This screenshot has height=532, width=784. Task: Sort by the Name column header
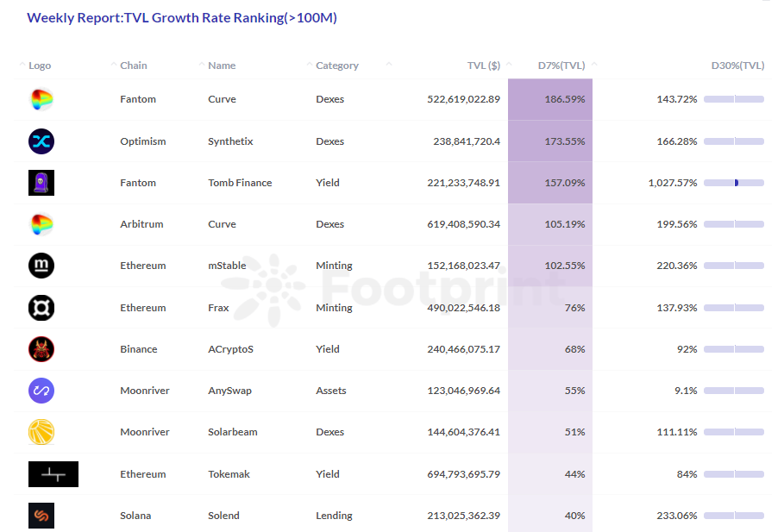pos(222,66)
